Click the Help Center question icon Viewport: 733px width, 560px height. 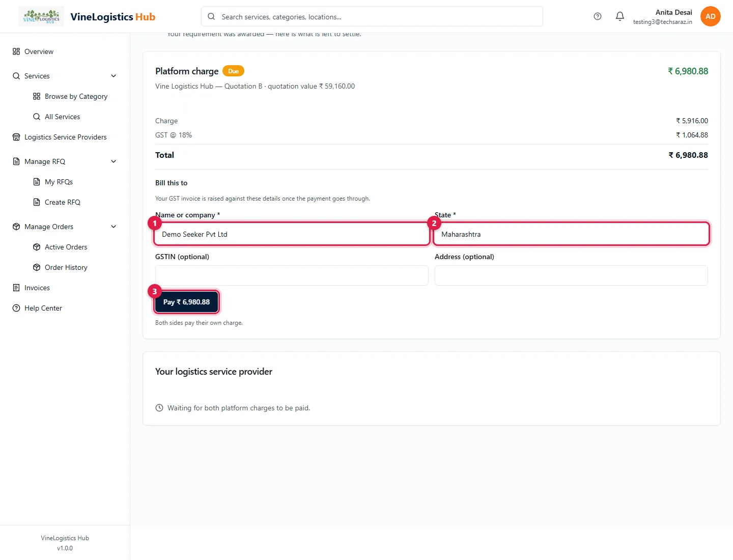coord(16,308)
